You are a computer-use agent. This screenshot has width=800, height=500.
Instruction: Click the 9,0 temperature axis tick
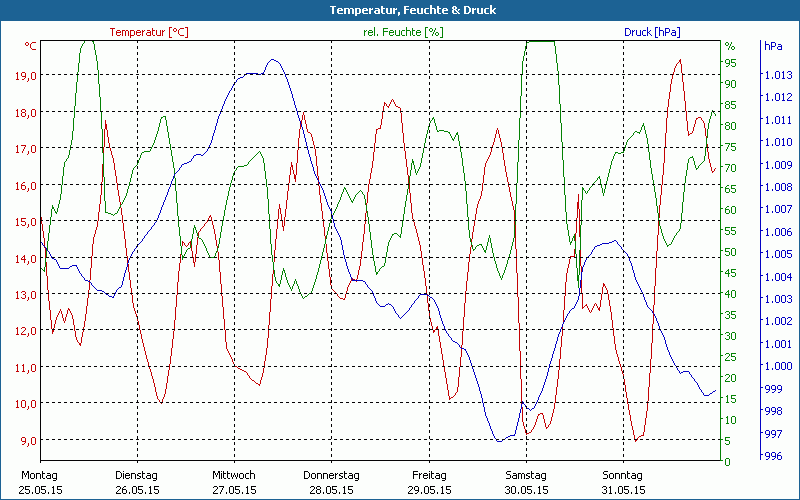point(27,440)
